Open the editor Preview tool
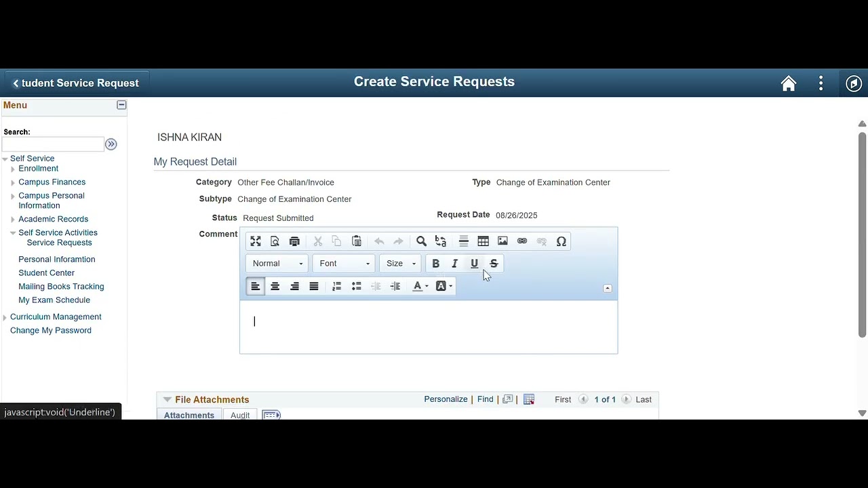Viewport: 868px width, 488px height. pyautogui.click(x=275, y=241)
